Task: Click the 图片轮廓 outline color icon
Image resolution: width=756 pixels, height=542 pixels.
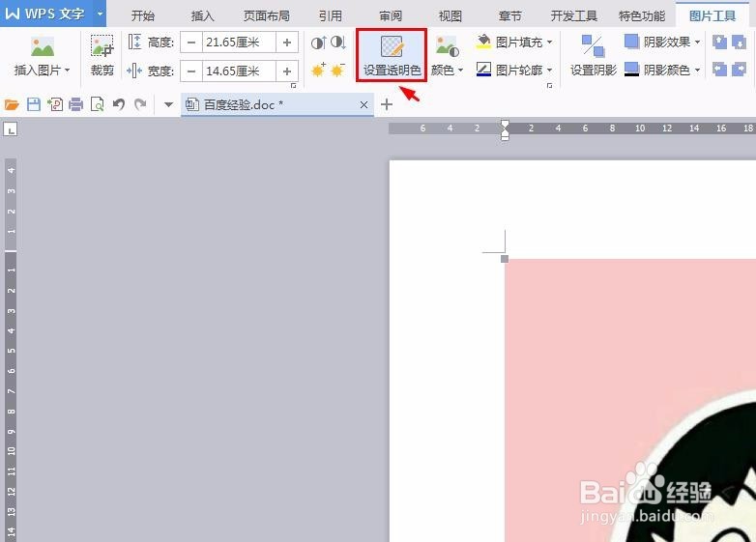Action: (x=483, y=70)
